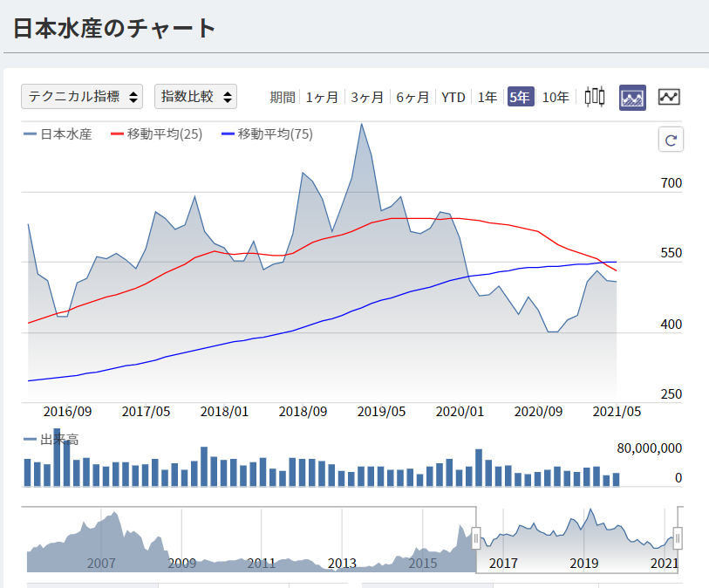The width and height of the screenshot is (709, 588).
Task: Click the 2017/05 x-axis label
Action: tap(146, 412)
